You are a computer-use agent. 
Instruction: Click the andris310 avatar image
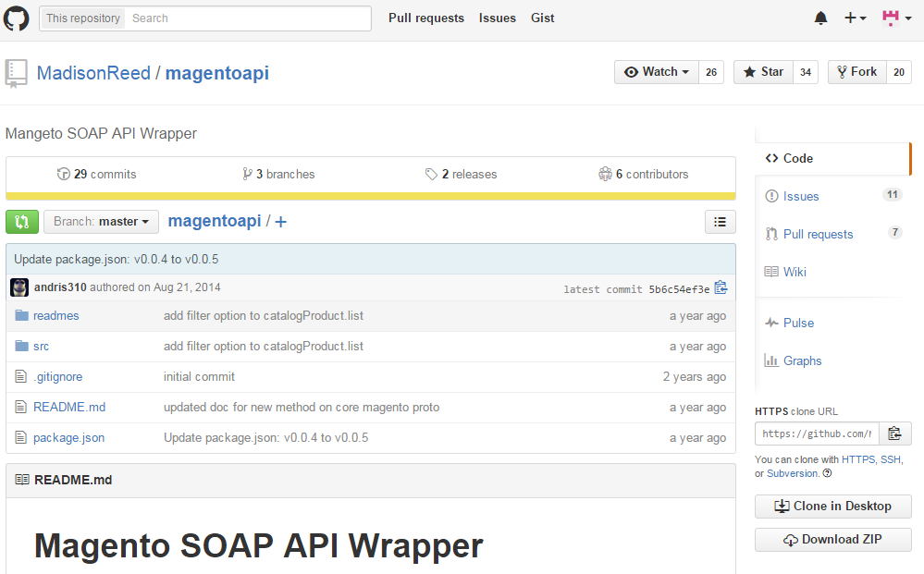(19, 287)
